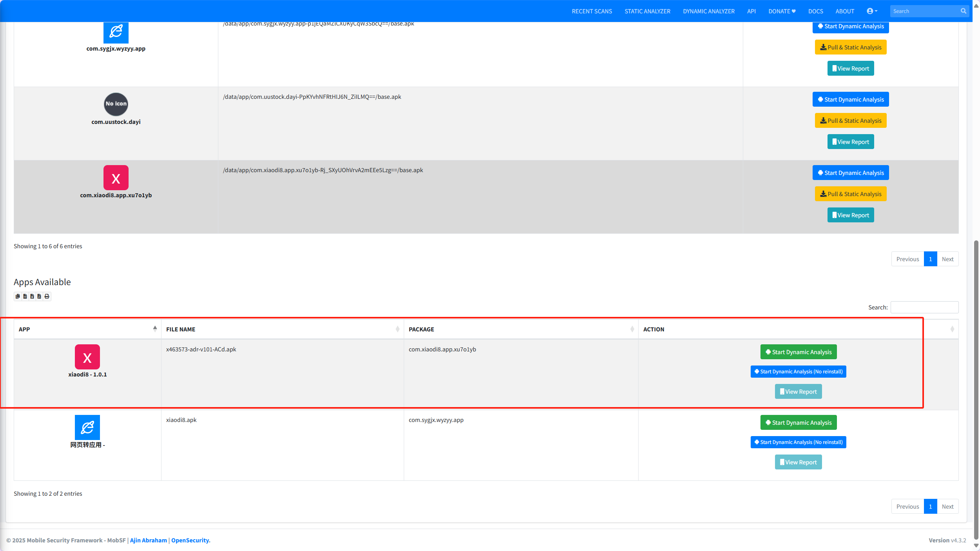Open the DOCS navigation item

pos(815,11)
